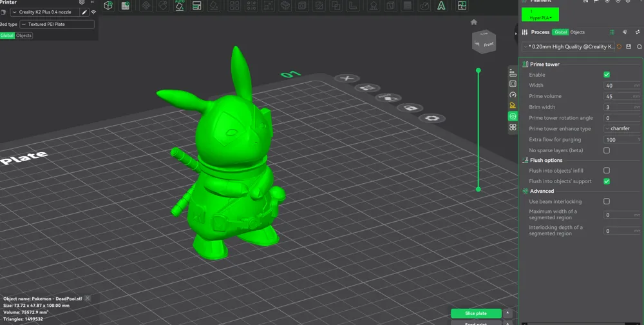Viewport: 644px width, 325px height.
Task: Enable No sparse layers (beta) checkbox
Action: (607, 150)
